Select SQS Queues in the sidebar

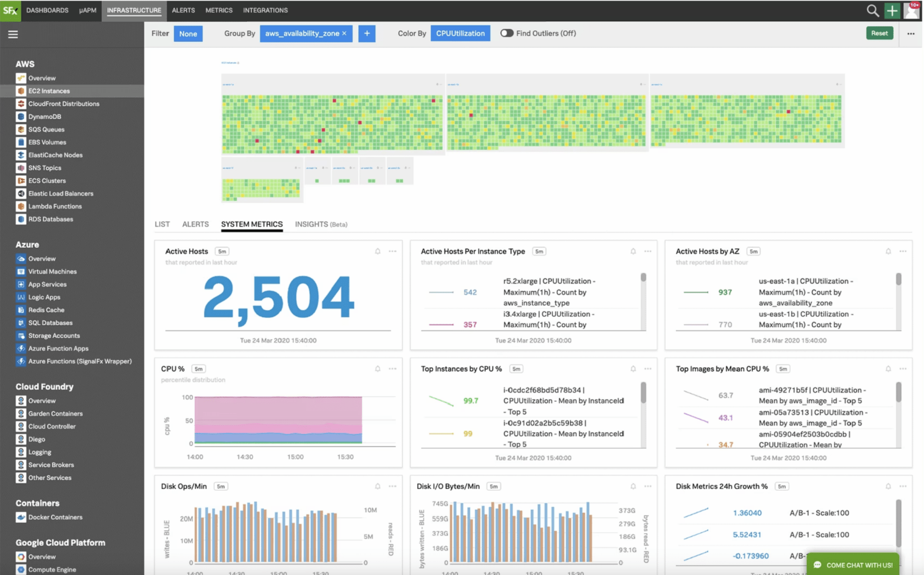46,129
